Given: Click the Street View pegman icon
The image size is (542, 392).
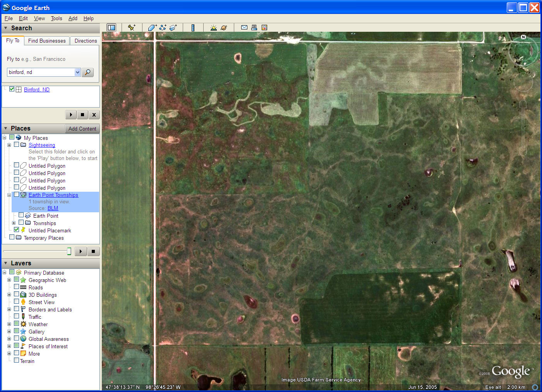Looking at the screenshot, I should pyautogui.click(x=23, y=302).
